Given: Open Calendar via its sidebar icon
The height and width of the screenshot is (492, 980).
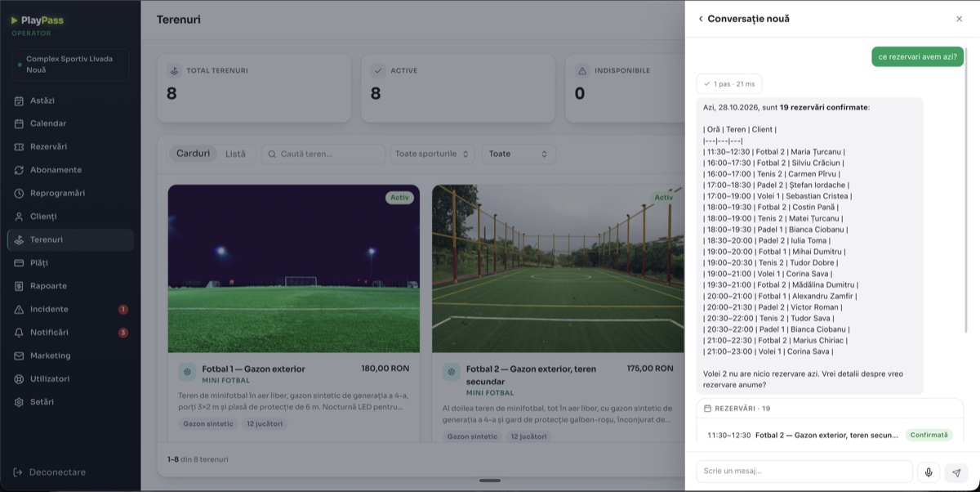Looking at the screenshot, I should click(x=19, y=123).
